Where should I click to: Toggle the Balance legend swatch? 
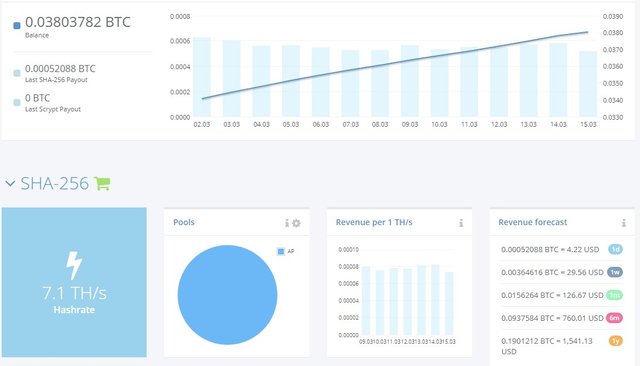[17, 26]
